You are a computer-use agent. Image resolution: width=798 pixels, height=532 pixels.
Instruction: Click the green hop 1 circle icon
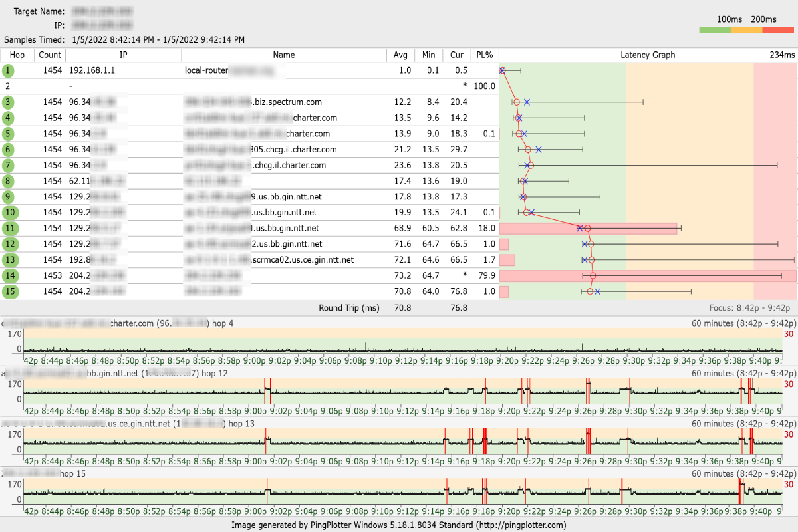coord(8,70)
